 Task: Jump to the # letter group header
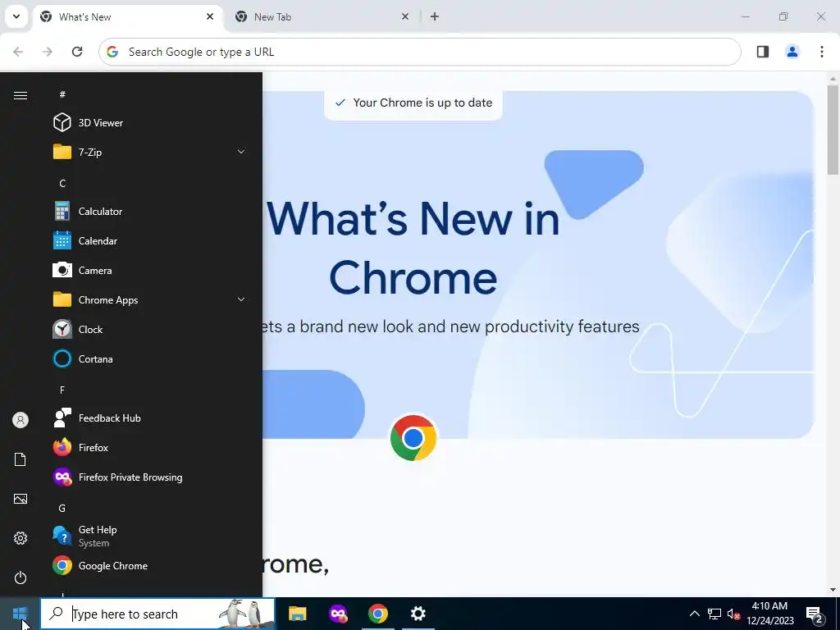tap(62, 94)
